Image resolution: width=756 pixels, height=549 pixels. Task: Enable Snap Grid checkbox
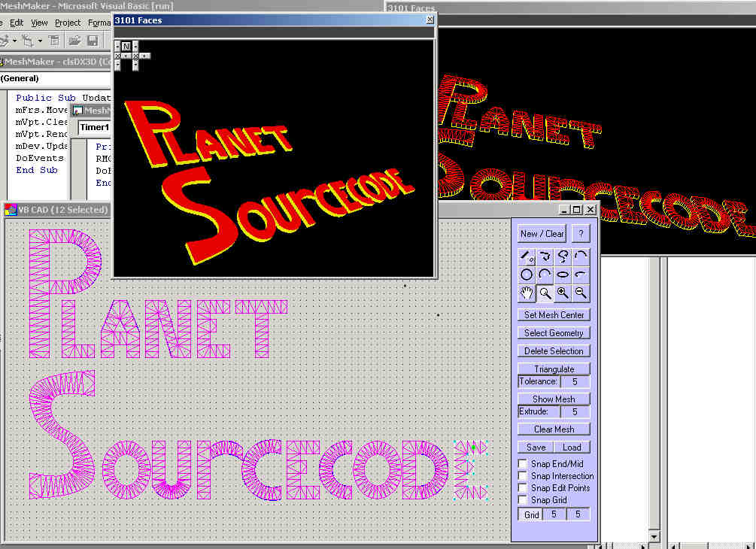pos(523,500)
